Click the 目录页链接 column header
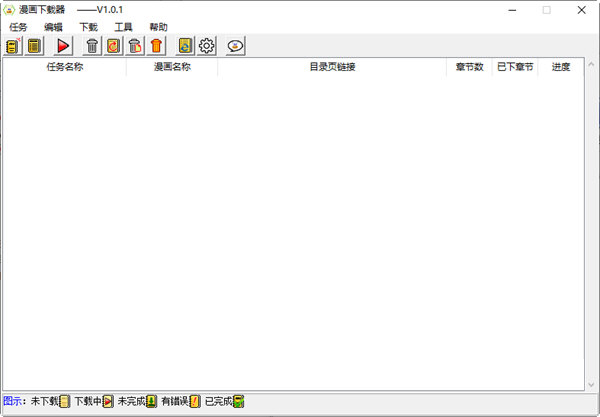 click(x=332, y=67)
